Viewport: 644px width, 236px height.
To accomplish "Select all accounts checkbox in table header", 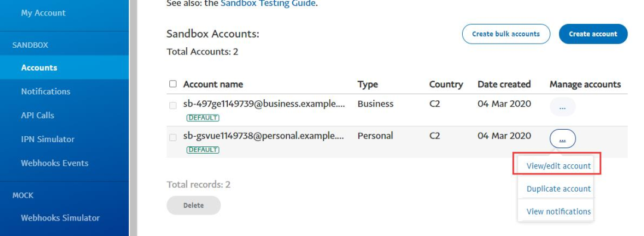I will [173, 84].
